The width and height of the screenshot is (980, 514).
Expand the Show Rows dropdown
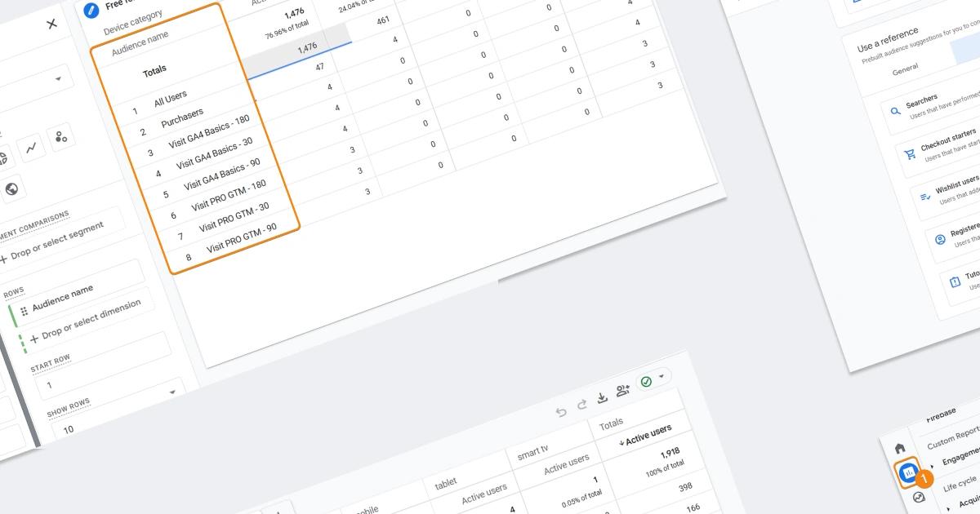pos(171,392)
